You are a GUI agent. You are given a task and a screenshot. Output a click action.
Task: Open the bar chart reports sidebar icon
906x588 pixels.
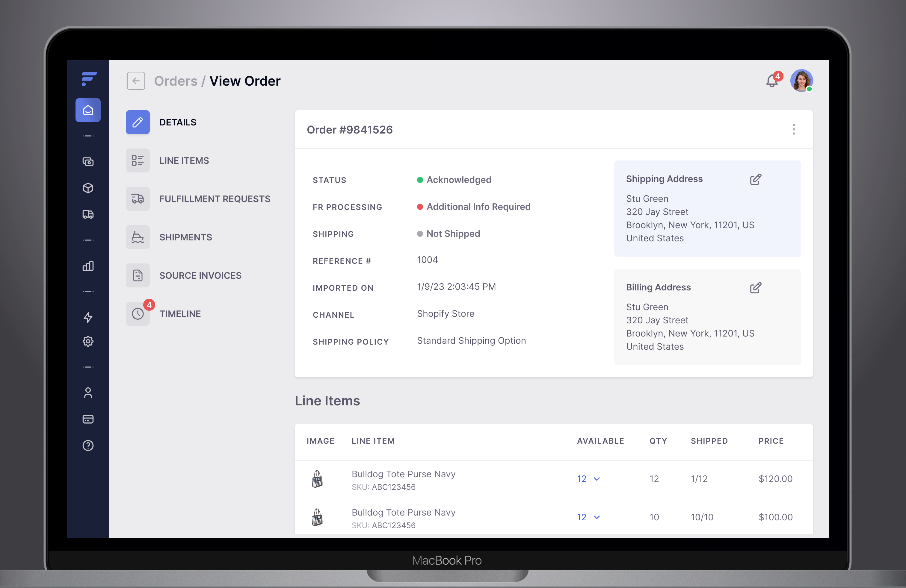click(x=88, y=266)
